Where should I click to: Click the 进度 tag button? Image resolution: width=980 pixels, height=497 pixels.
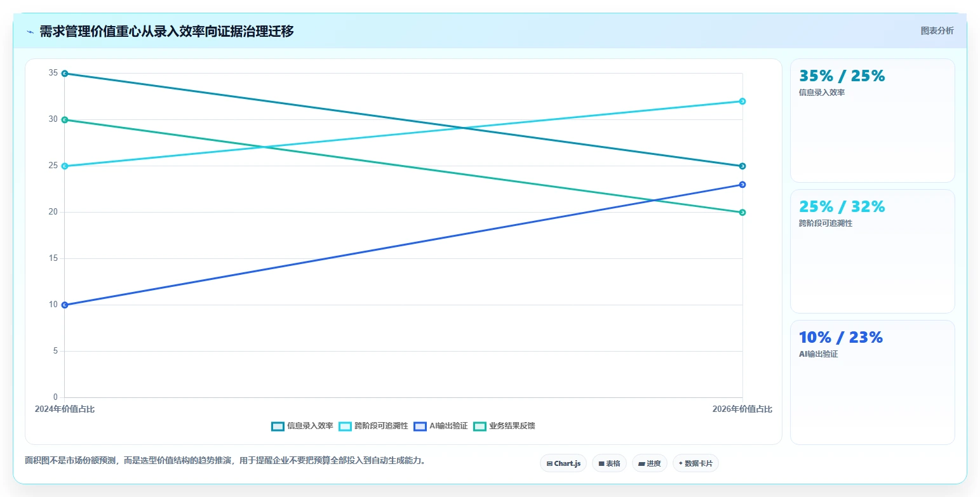pyautogui.click(x=650, y=463)
